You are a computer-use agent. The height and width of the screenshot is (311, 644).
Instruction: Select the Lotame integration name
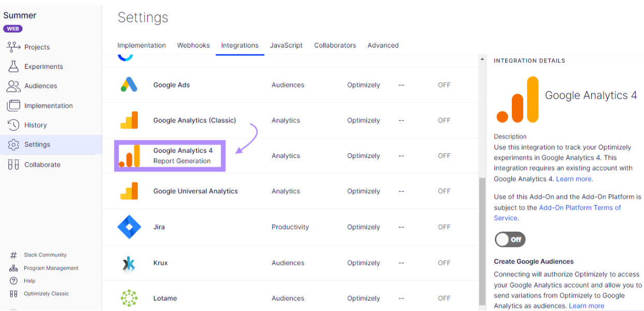(165, 299)
